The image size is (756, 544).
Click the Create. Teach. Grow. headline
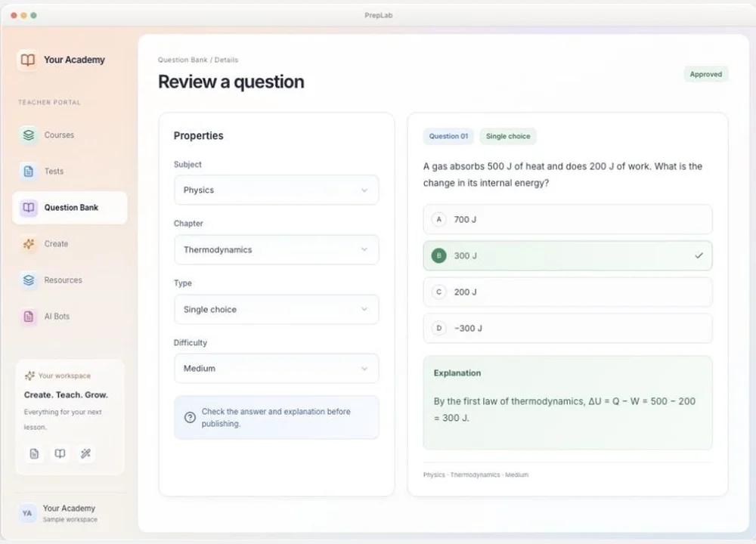(66, 394)
